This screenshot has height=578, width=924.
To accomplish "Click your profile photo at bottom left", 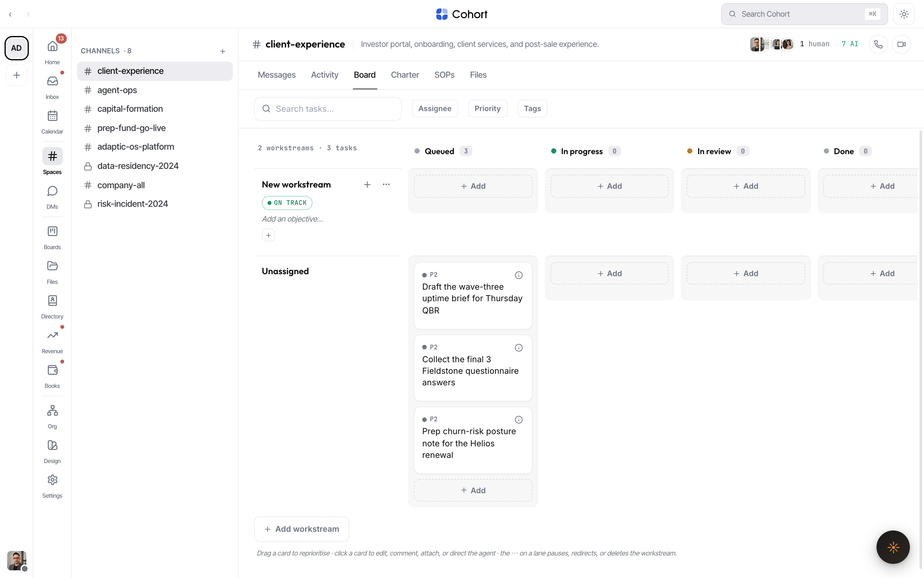I will point(16,560).
